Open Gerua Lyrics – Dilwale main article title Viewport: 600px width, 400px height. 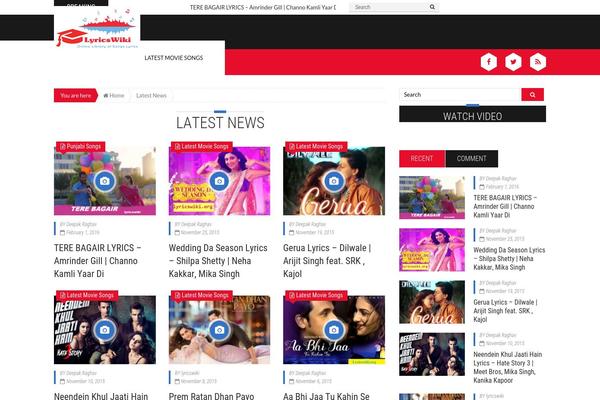click(327, 261)
